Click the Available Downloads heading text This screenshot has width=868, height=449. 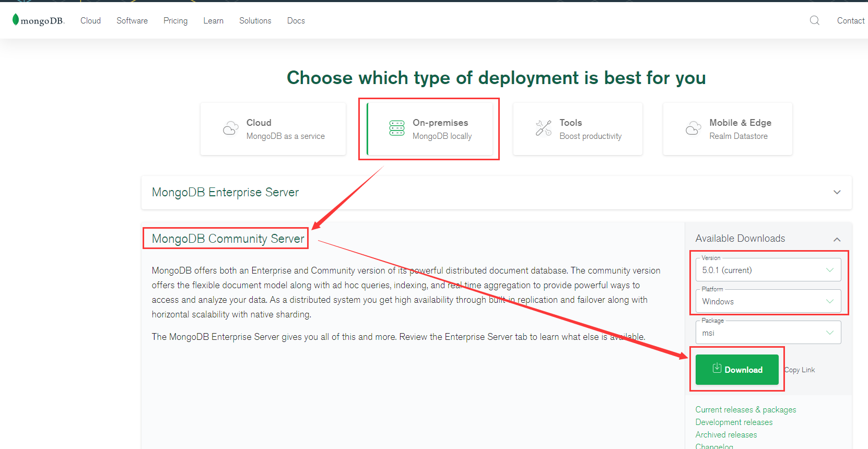point(740,238)
